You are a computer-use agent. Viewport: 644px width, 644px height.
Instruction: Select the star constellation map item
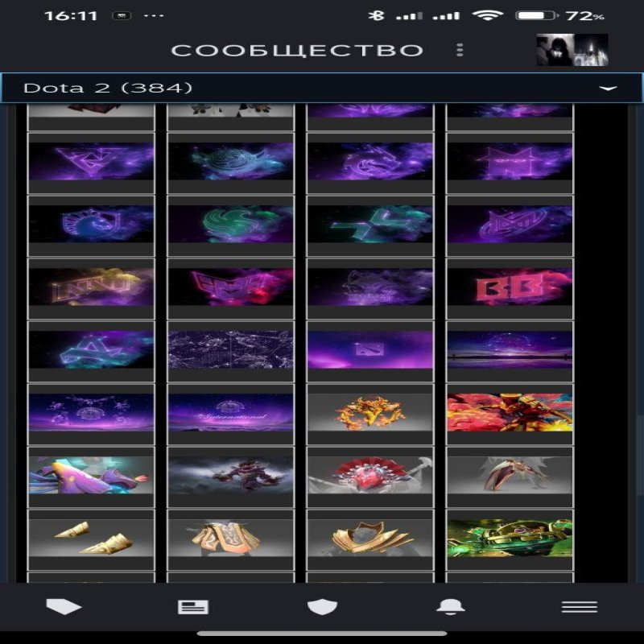230,350
